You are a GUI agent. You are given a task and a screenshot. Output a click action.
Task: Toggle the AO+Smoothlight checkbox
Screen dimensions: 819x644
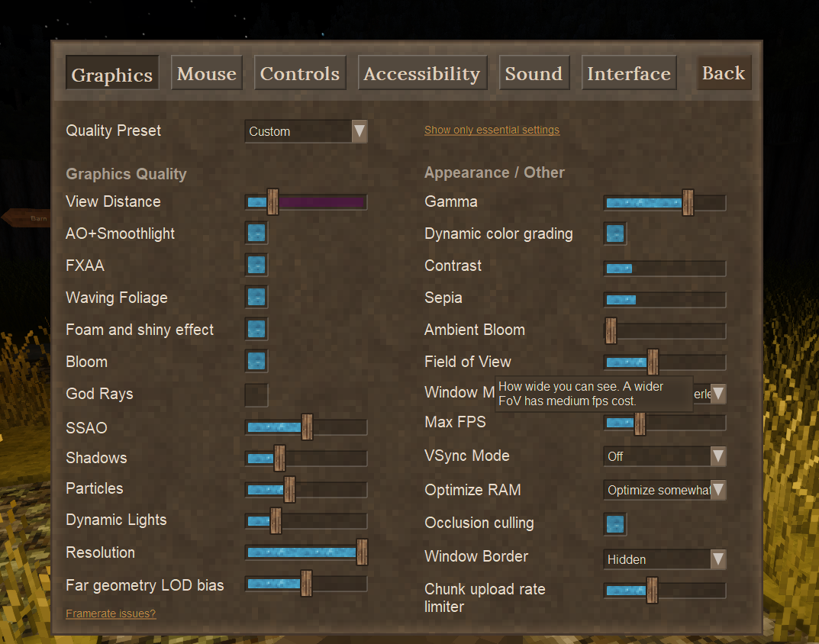(256, 233)
